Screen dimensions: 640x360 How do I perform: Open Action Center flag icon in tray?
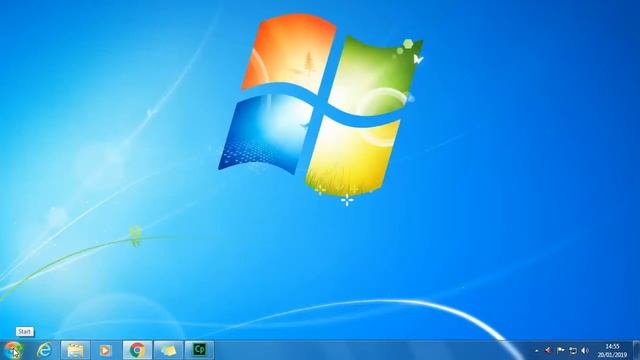[x=560, y=350]
